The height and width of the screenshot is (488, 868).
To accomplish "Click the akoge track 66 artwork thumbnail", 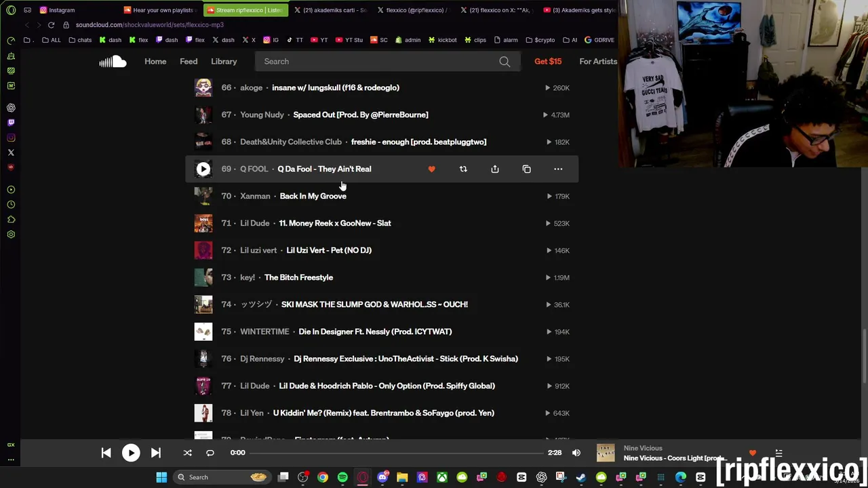I will coord(203,87).
